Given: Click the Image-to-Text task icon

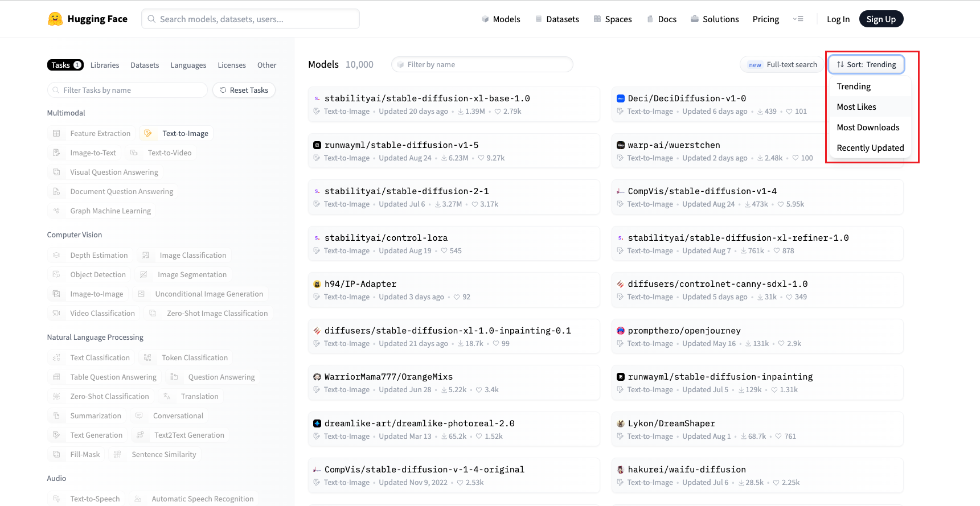Looking at the screenshot, I should click(56, 153).
